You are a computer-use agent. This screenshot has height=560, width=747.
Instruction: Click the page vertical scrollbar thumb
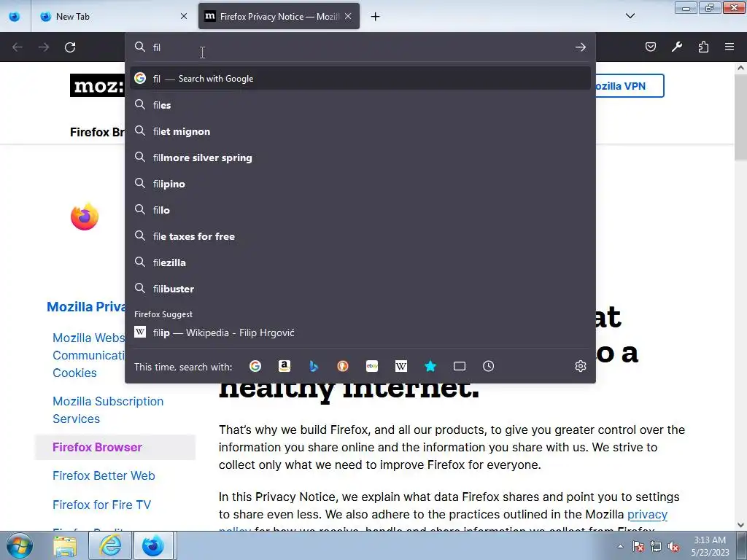coord(740,118)
